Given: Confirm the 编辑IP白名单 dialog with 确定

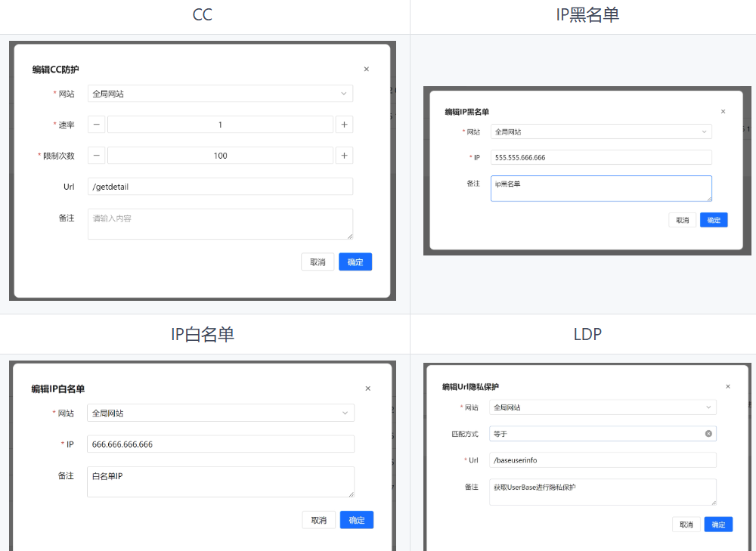Looking at the screenshot, I should tap(357, 520).
